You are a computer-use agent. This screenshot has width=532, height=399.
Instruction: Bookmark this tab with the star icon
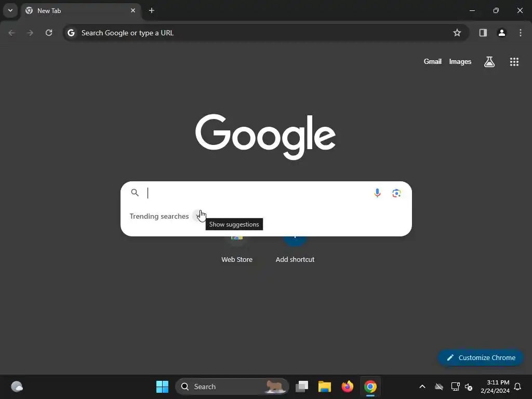pyautogui.click(x=457, y=33)
